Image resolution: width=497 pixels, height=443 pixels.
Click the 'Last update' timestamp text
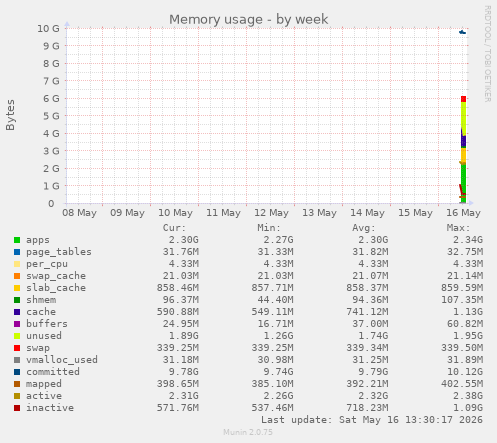372,420
